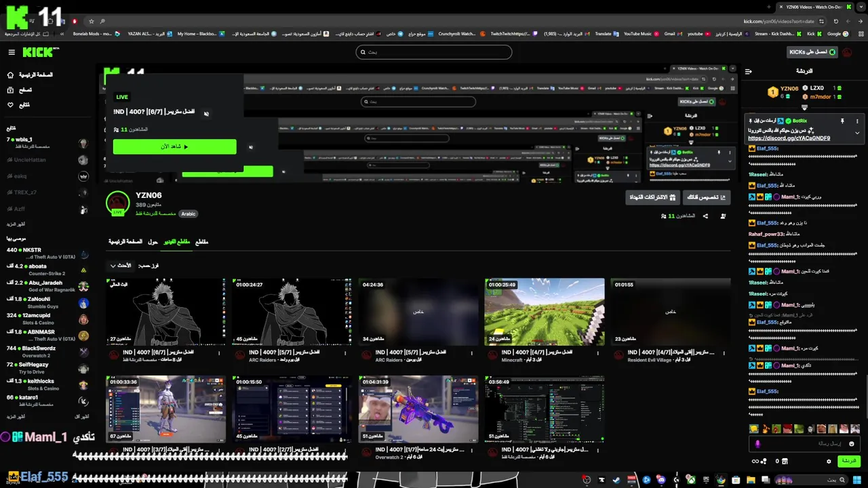Open the Following heart sidebar item
This screenshot has width=868, height=488.
[x=18, y=104]
